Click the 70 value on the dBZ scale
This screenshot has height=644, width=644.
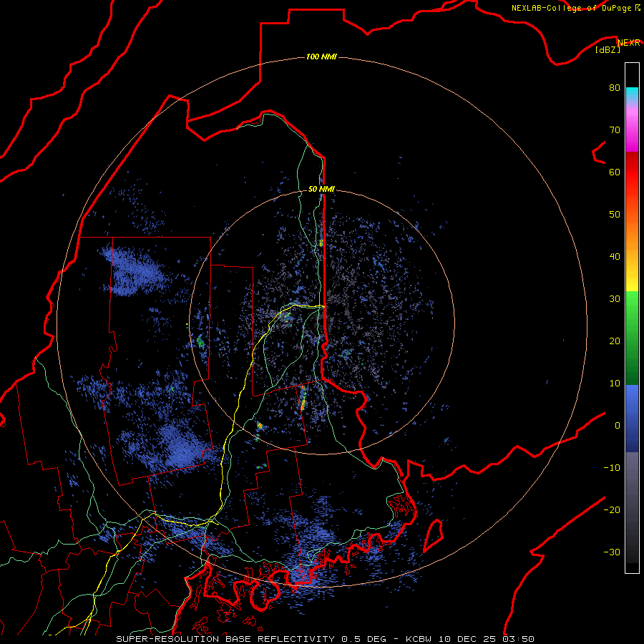coord(615,130)
